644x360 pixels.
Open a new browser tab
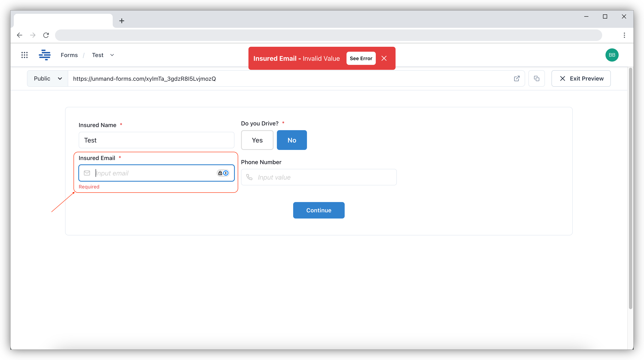pyautogui.click(x=122, y=21)
